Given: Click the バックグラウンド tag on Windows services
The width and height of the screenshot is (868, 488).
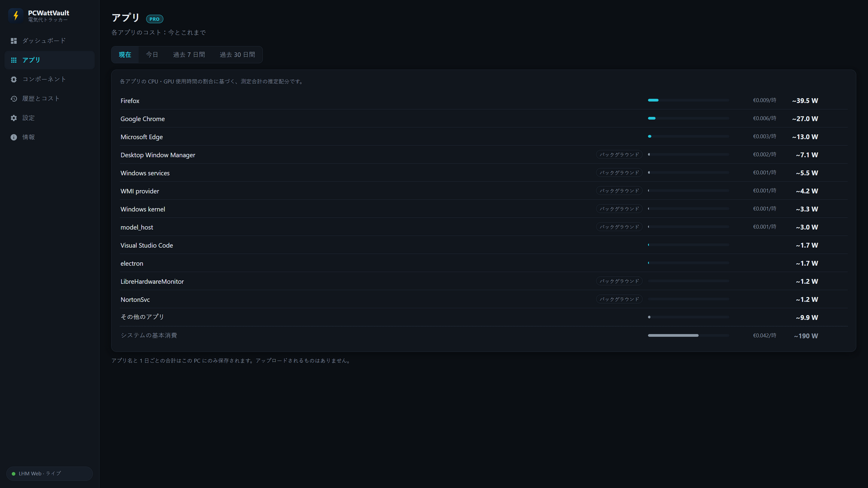Looking at the screenshot, I should click(619, 173).
